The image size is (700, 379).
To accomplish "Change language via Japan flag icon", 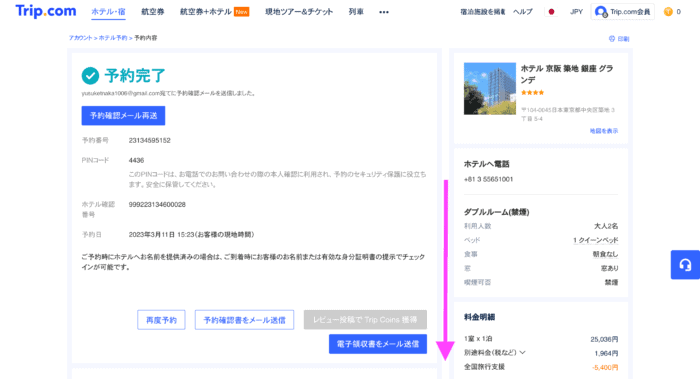I will click(x=551, y=12).
